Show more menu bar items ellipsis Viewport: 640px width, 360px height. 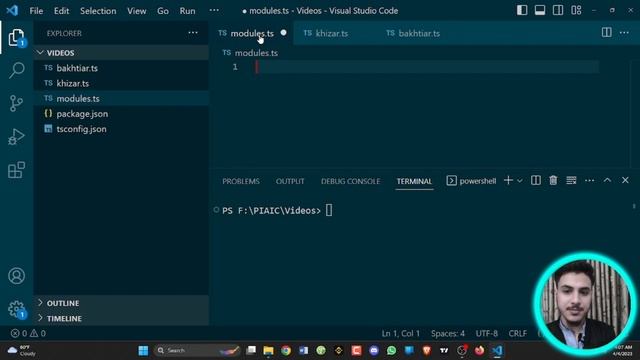click(214, 11)
